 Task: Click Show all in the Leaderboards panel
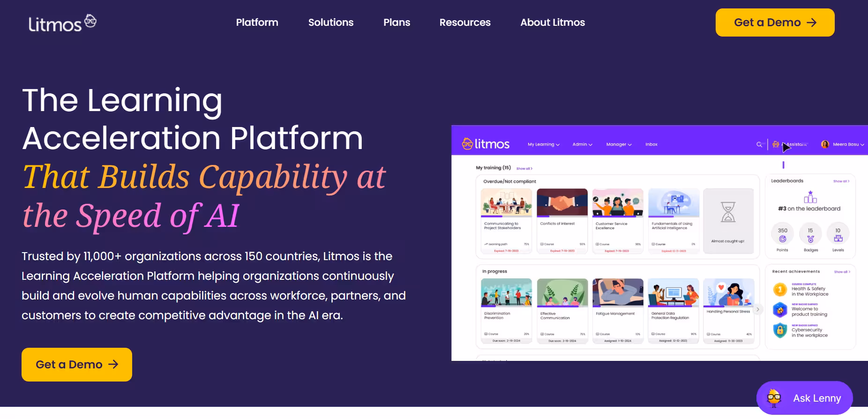pos(841,181)
